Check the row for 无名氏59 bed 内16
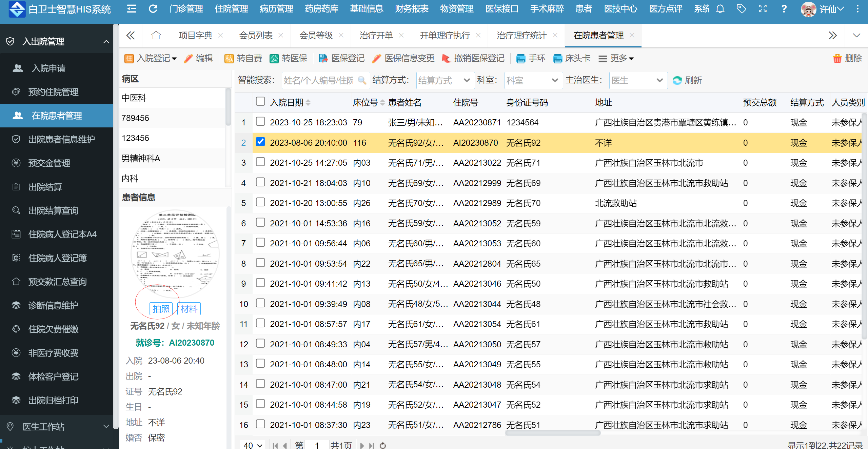The image size is (868, 449). pyautogui.click(x=260, y=222)
